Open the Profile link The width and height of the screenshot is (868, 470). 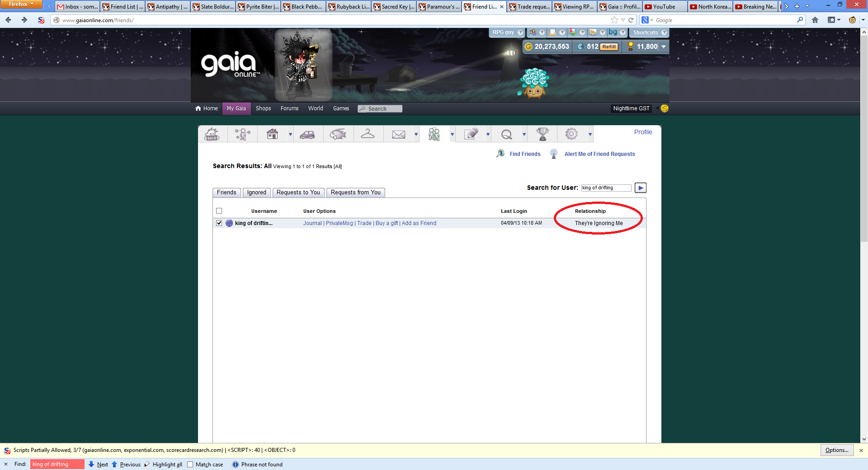point(643,132)
